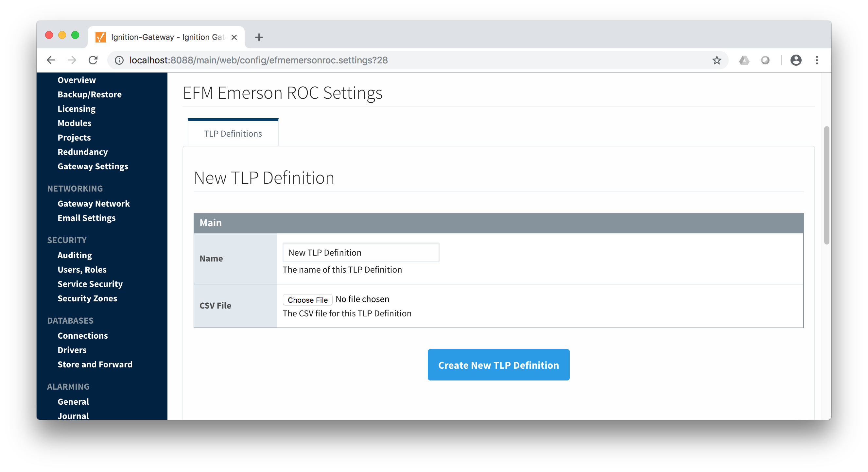Click the SECURITY section header
This screenshot has width=868, height=472.
67,240
